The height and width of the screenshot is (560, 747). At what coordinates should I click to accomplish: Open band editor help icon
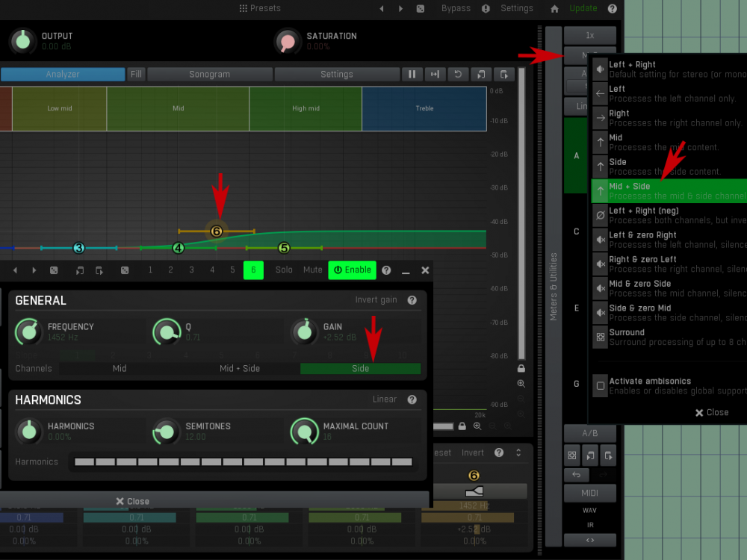[386, 270]
